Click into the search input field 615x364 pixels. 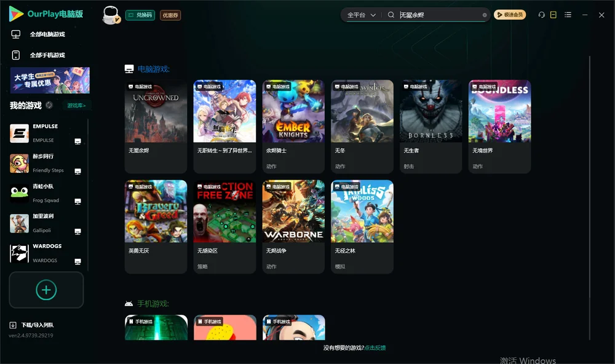pyautogui.click(x=439, y=15)
